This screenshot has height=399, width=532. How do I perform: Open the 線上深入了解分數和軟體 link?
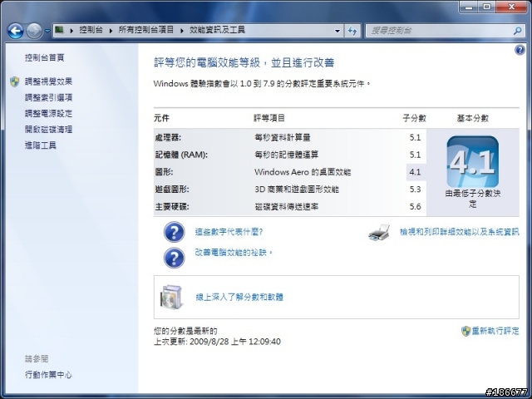tap(239, 298)
